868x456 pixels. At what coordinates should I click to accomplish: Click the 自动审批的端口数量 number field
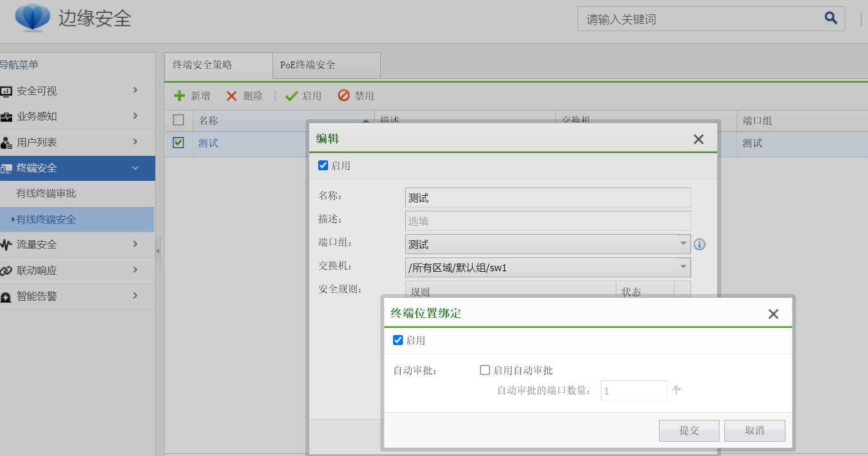tap(634, 391)
